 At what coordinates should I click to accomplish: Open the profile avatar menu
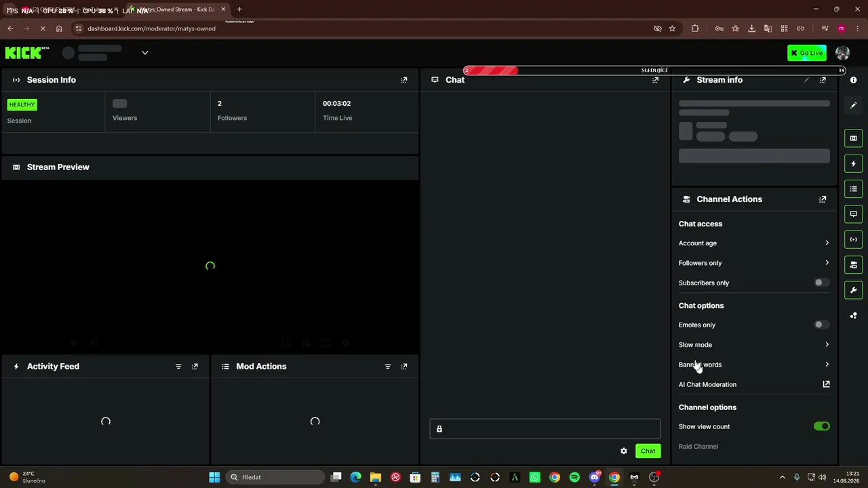[x=843, y=53]
